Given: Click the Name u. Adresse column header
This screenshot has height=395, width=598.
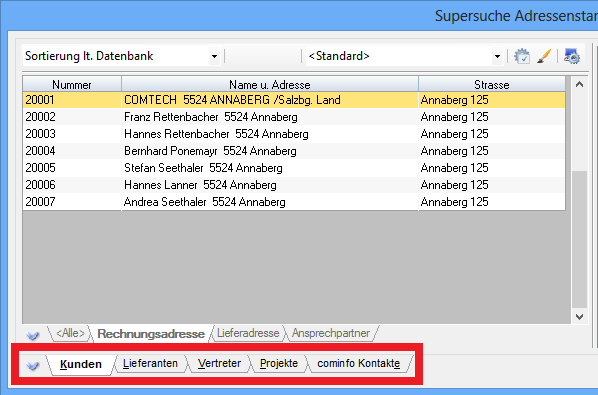Looking at the screenshot, I should [270, 84].
